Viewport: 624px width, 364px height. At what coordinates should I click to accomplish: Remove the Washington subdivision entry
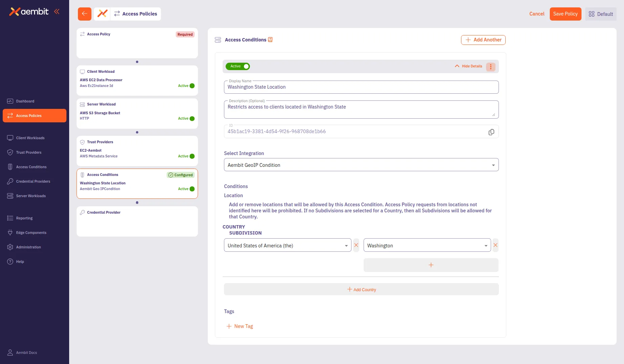click(495, 245)
